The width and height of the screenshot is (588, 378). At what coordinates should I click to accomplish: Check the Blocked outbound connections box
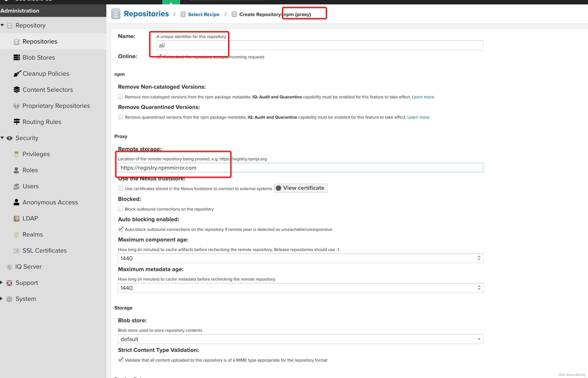tap(121, 209)
